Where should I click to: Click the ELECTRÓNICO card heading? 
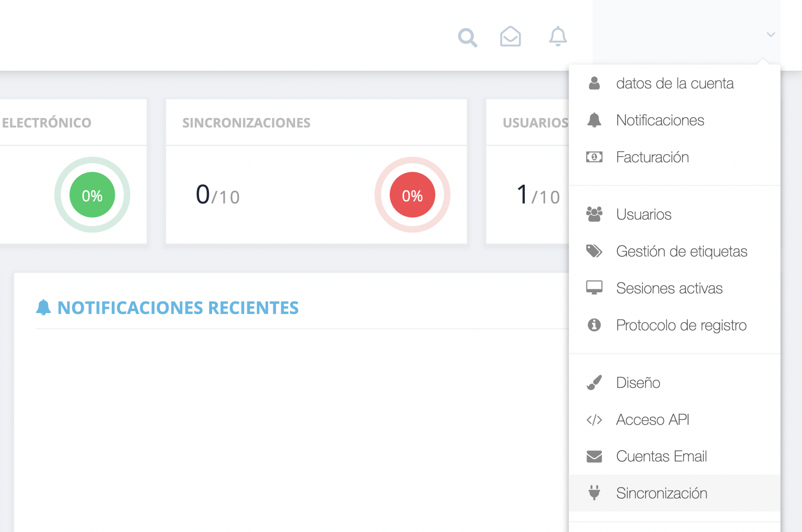coord(46,122)
